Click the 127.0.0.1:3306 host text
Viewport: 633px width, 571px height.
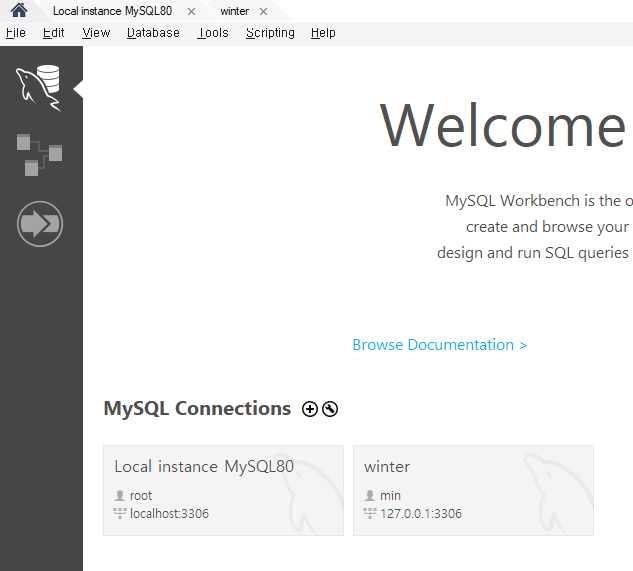[x=421, y=514]
